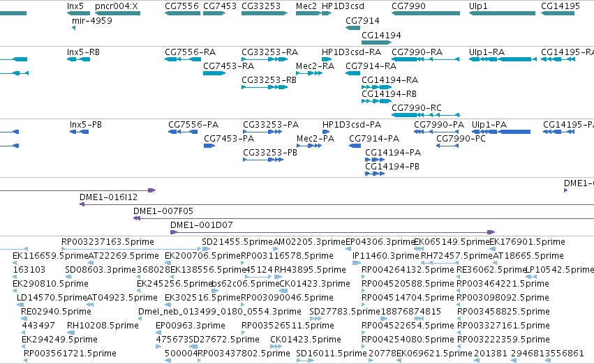594x364 pixels.
Task: Click the CG33253-RB transcript label
Action: click(269, 79)
